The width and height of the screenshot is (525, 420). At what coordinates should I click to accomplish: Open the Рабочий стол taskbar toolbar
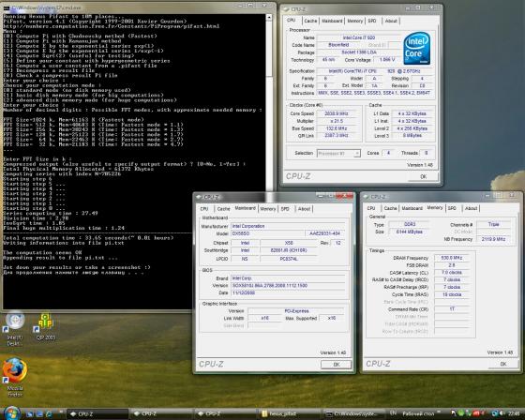(417, 413)
